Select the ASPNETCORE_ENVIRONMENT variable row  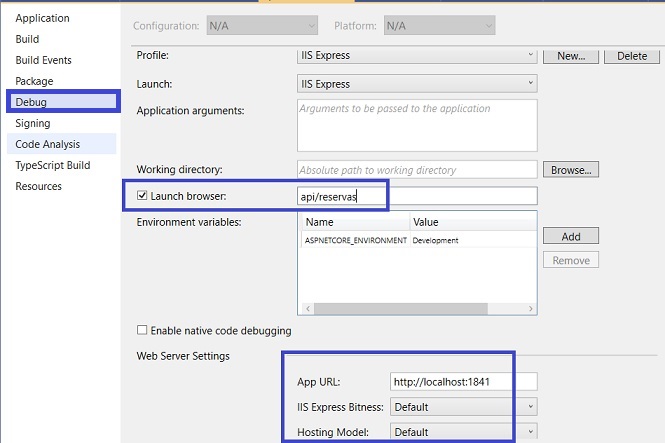pyautogui.click(x=418, y=240)
